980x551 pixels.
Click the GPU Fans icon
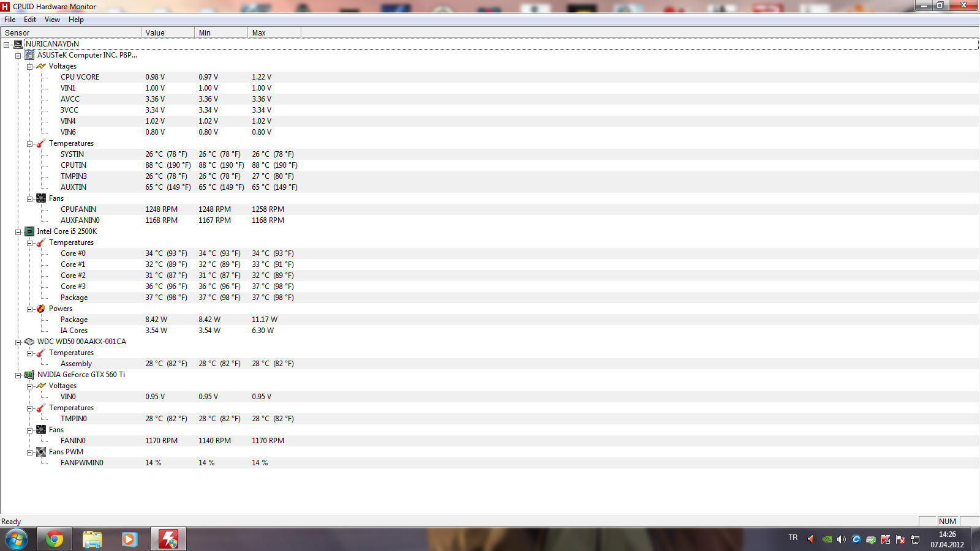click(41, 430)
